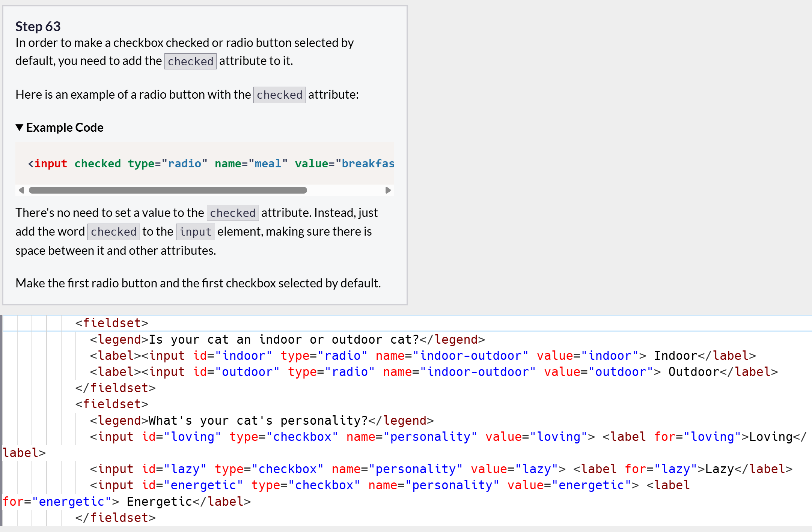This screenshot has height=532, width=812.
Task: Click the green 'checked' word in example code
Action: (x=98, y=164)
